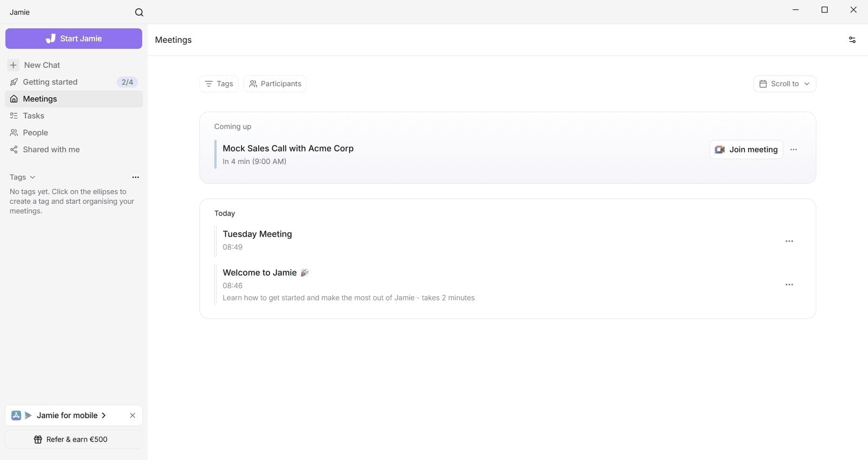Viewport: 868px width, 460px height.
Task: Open search with the magnifier icon
Action: pos(139,12)
